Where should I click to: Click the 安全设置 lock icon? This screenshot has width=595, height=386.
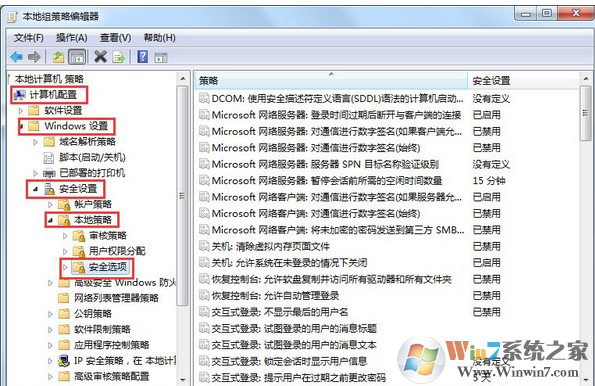click(49, 189)
